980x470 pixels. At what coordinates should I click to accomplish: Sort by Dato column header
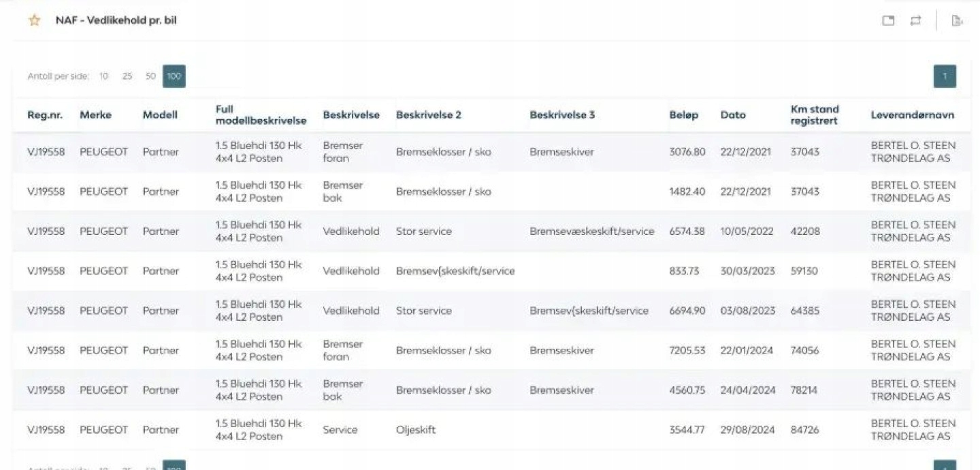pos(733,115)
